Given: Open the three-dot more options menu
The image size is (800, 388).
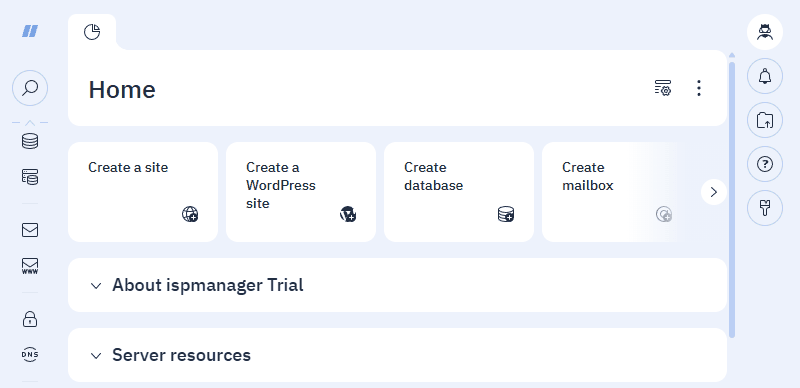Looking at the screenshot, I should click(x=699, y=88).
